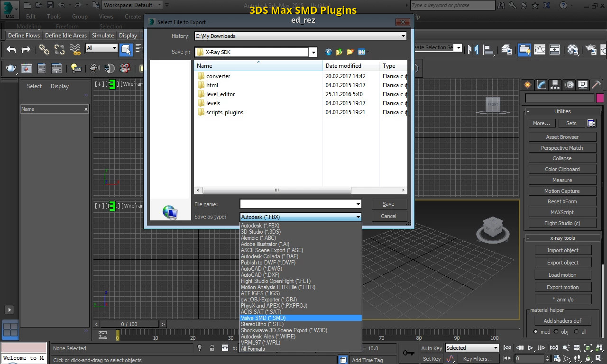Click the Export object button
This screenshot has height=364, width=607.
[x=562, y=263]
